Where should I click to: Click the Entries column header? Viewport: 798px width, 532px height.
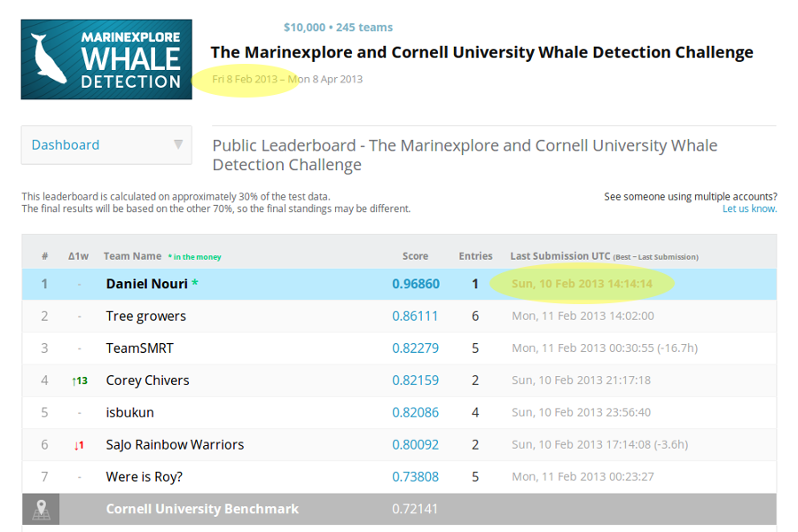pos(475,256)
